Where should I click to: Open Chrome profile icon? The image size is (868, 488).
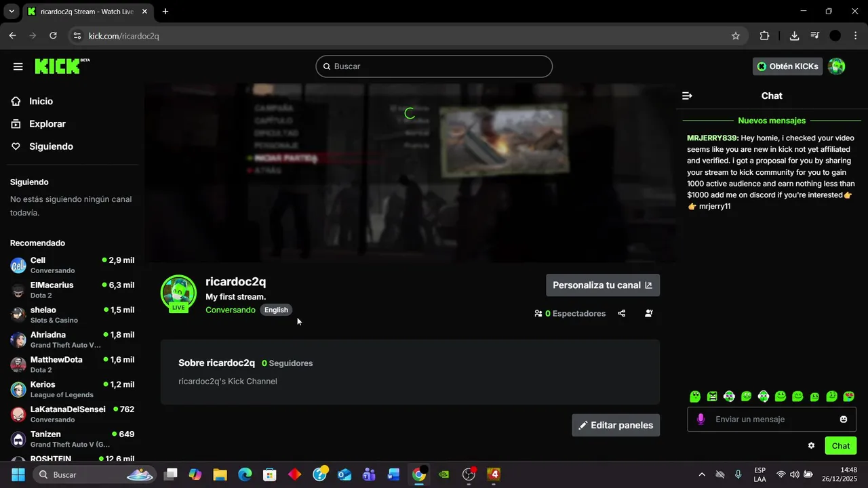coord(835,36)
